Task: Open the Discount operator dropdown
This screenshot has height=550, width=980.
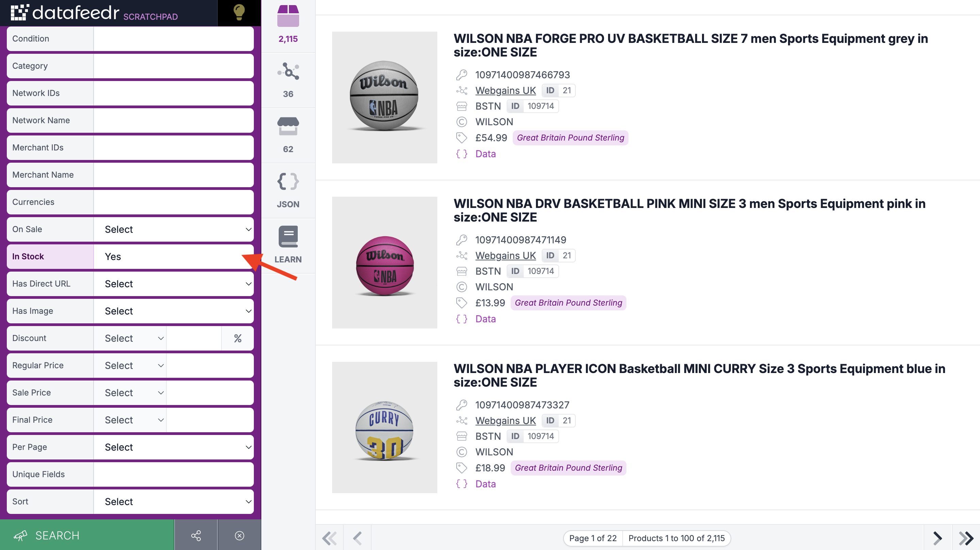Action: 130,338
